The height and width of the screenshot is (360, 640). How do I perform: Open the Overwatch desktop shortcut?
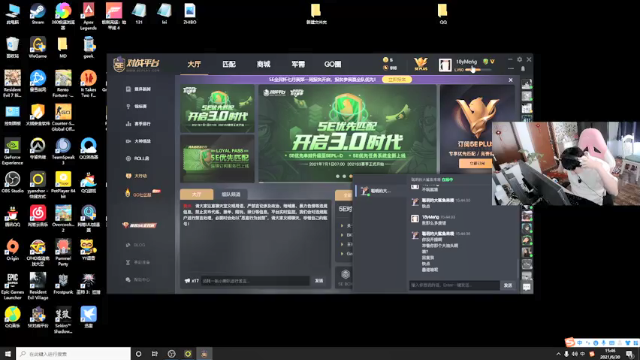38,149
